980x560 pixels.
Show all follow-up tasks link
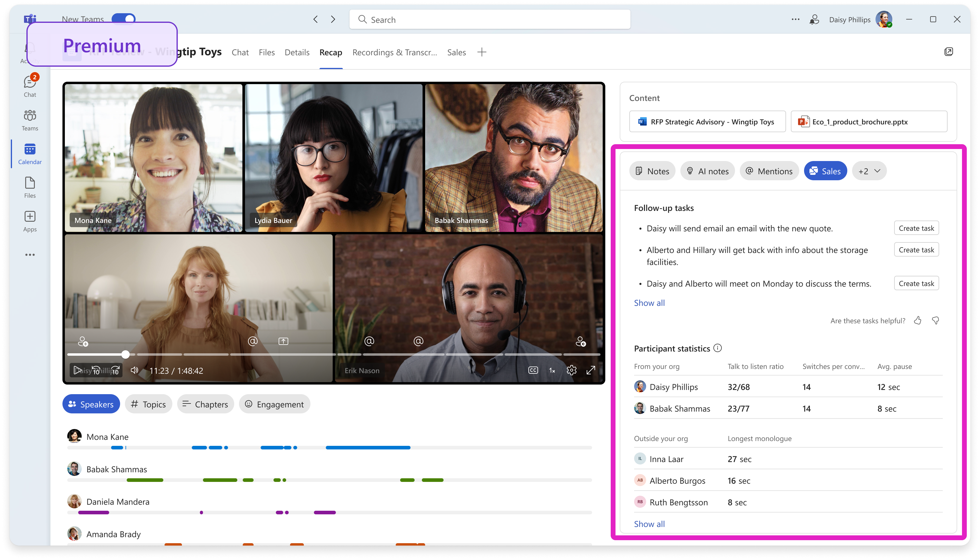click(x=648, y=302)
